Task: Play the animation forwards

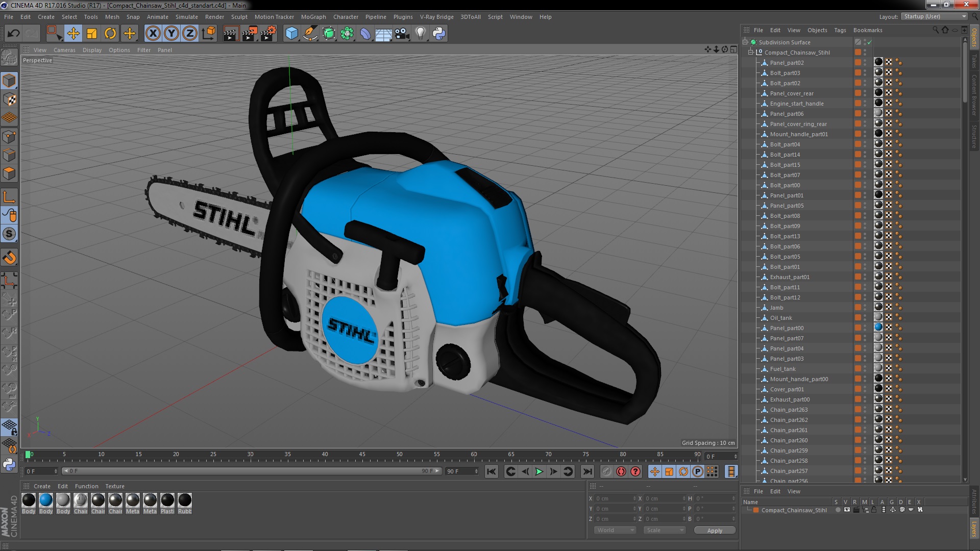Action: [539, 471]
